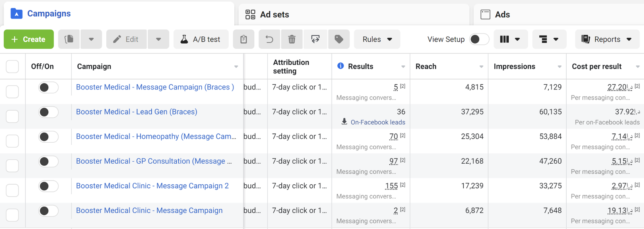Click the clipboard paste icon in toolbar
The image size is (644, 229).
point(244,39)
